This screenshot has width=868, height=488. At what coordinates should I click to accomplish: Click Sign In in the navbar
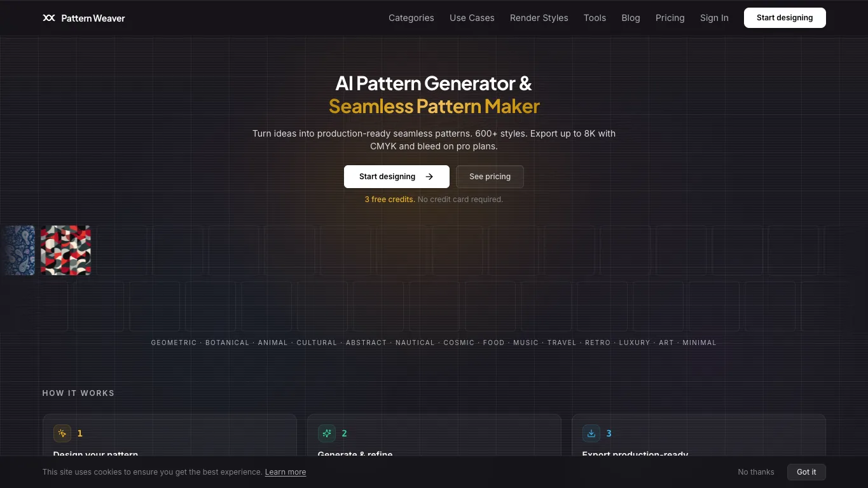click(714, 18)
